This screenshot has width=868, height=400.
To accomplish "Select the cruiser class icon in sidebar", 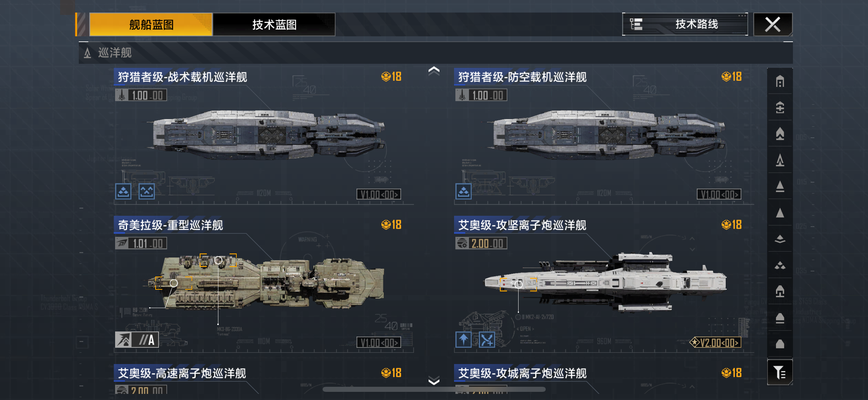I will (x=780, y=160).
